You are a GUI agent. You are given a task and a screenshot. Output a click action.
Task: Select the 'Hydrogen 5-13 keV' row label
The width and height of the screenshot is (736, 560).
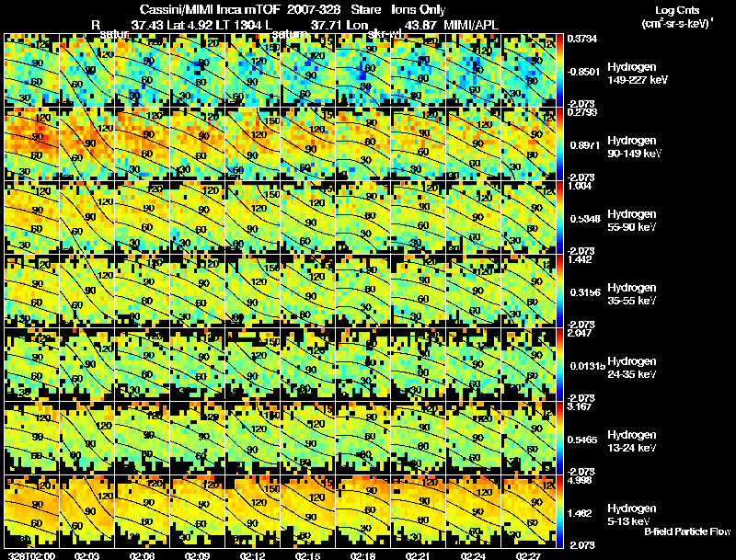pos(632,515)
